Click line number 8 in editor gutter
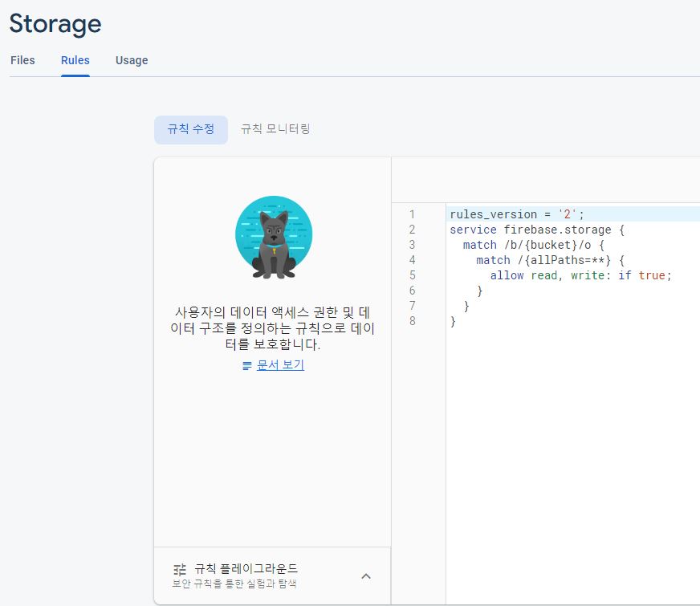Image resolution: width=700 pixels, height=606 pixels. pyautogui.click(x=412, y=321)
